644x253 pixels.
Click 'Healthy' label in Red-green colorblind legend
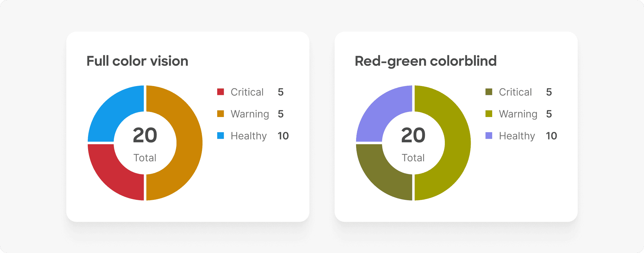pos(517,136)
